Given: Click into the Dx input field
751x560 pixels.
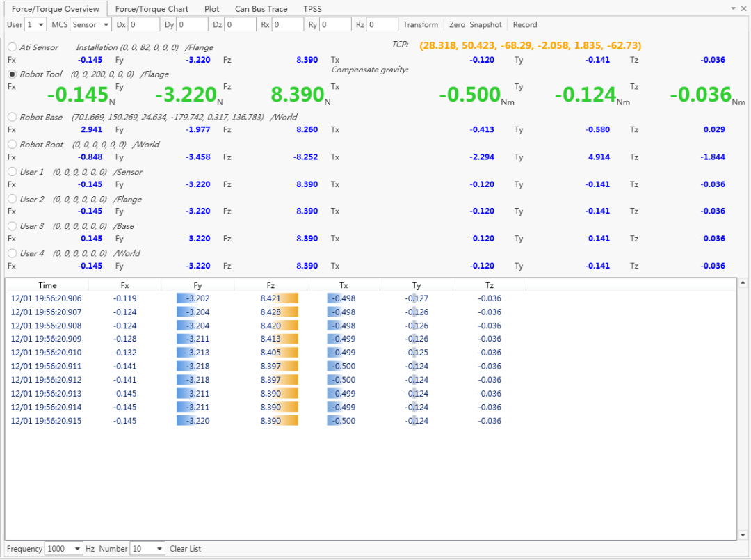Looking at the screenshot, I should click(144, 24).
